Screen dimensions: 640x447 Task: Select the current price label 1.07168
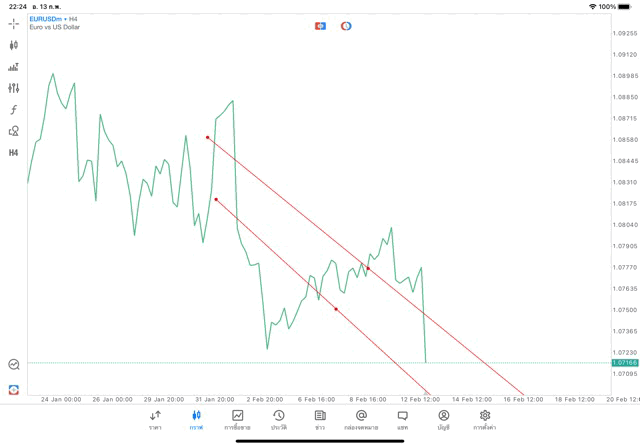(x=625, y=363)
